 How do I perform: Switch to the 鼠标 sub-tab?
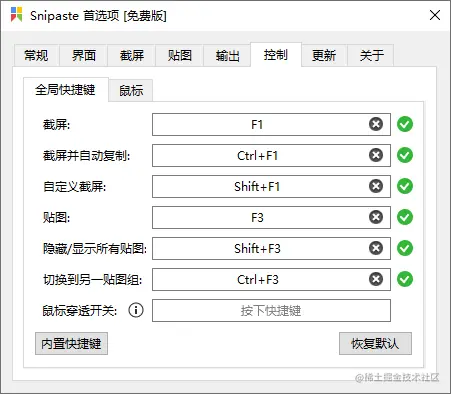[x=131, y=91]
